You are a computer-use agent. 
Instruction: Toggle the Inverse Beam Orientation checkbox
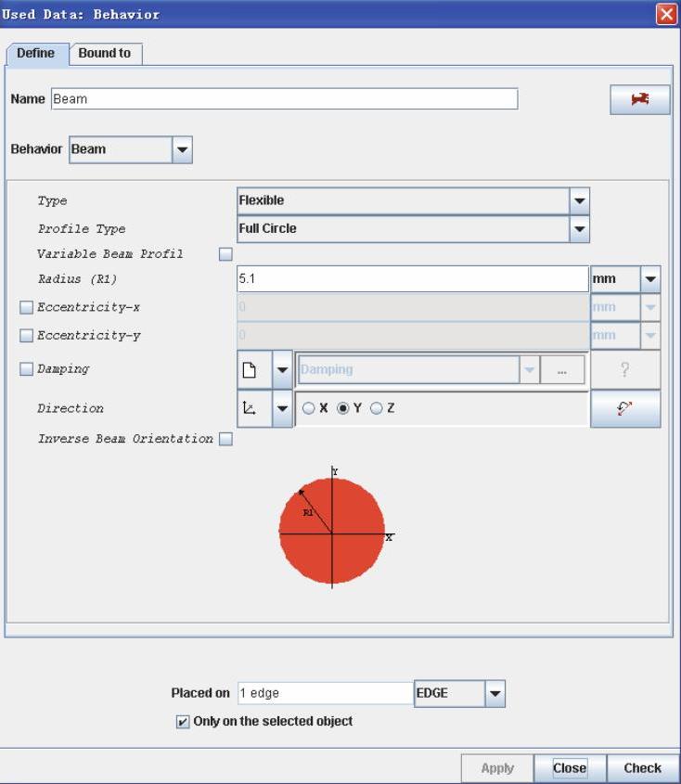[x=225, y=439]
